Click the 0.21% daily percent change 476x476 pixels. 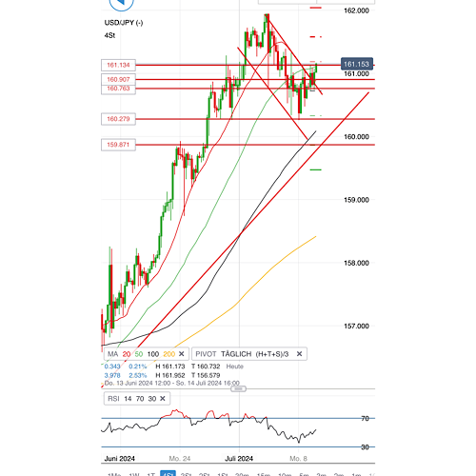tap(138, 367)
